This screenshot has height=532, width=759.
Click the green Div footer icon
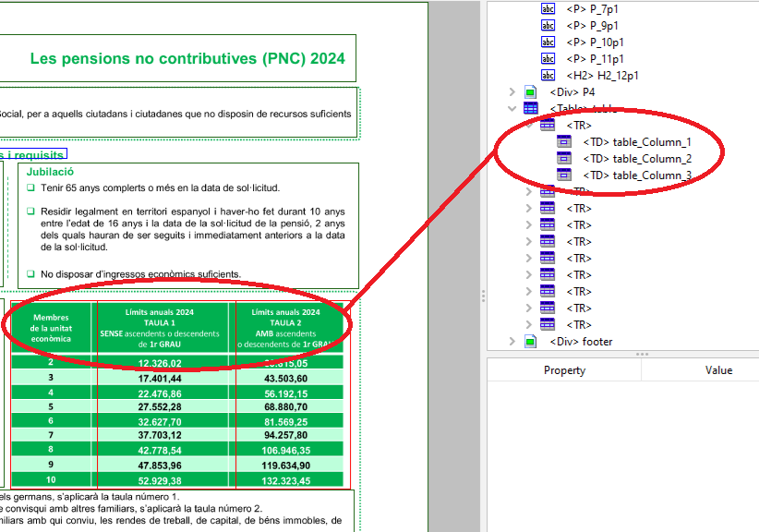coord(531,341)
